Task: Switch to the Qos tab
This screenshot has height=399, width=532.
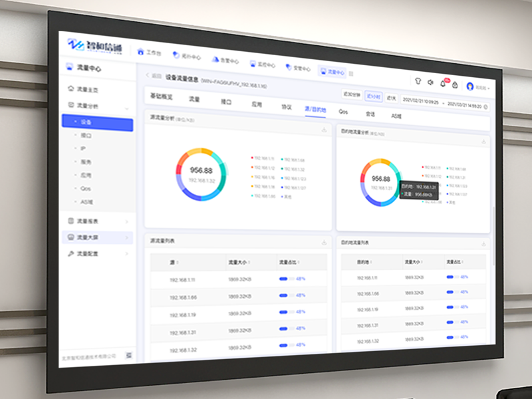Action: pos(343,112)
